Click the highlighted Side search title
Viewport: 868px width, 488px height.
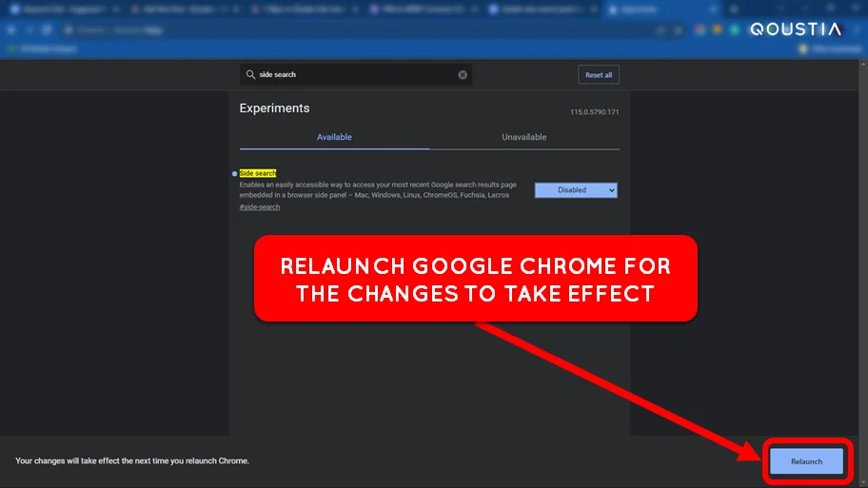[257, 173]
